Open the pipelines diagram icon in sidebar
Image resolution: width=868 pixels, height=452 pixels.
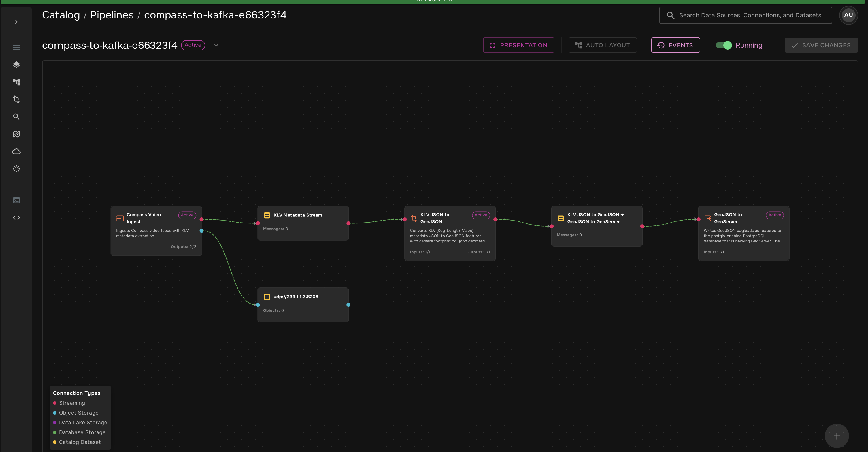coord(16,82)
